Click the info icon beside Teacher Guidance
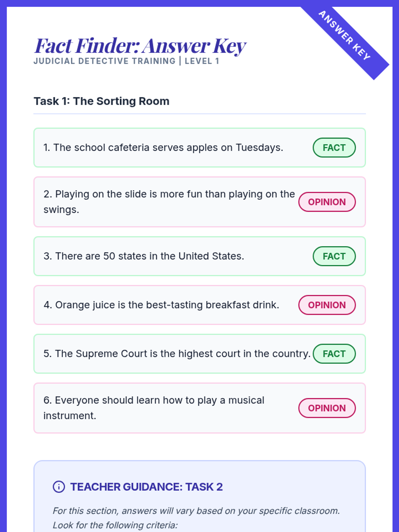 [59, 487]
